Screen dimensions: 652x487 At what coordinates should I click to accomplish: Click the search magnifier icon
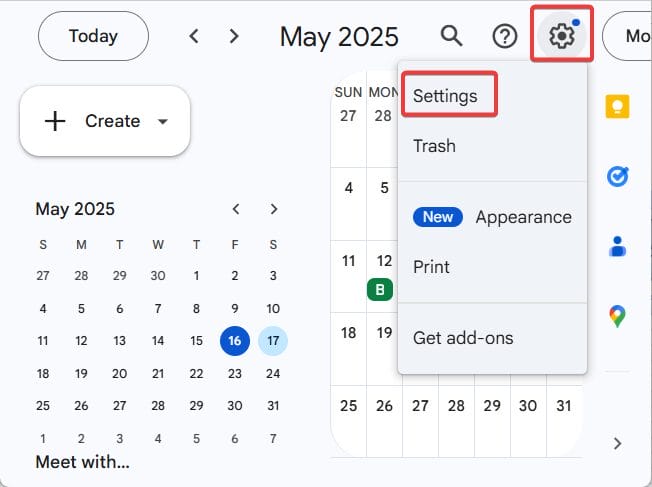point(452,36)
